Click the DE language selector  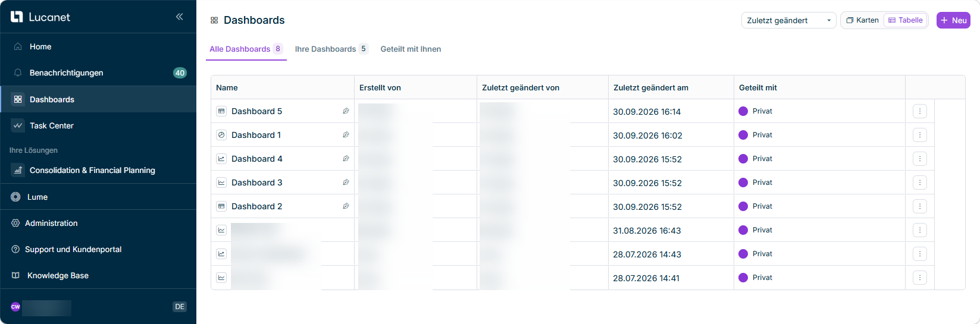(x=180, y=307)
